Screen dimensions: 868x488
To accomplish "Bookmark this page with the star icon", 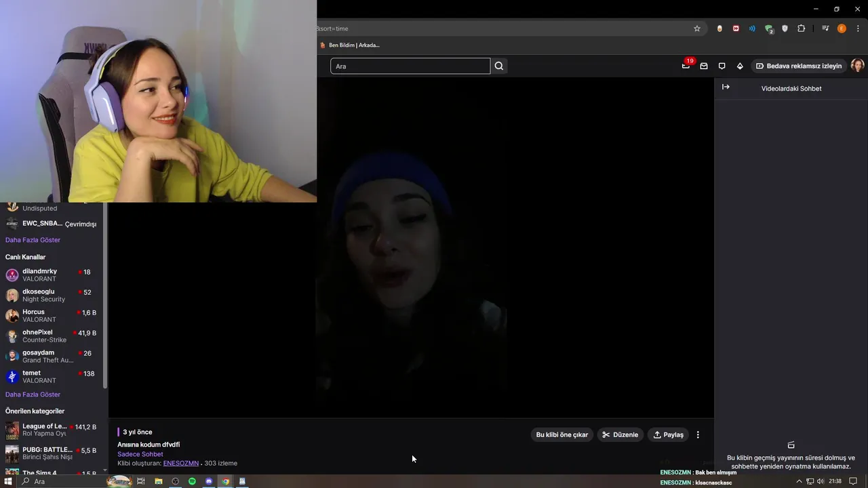I will tap(696, 28).
